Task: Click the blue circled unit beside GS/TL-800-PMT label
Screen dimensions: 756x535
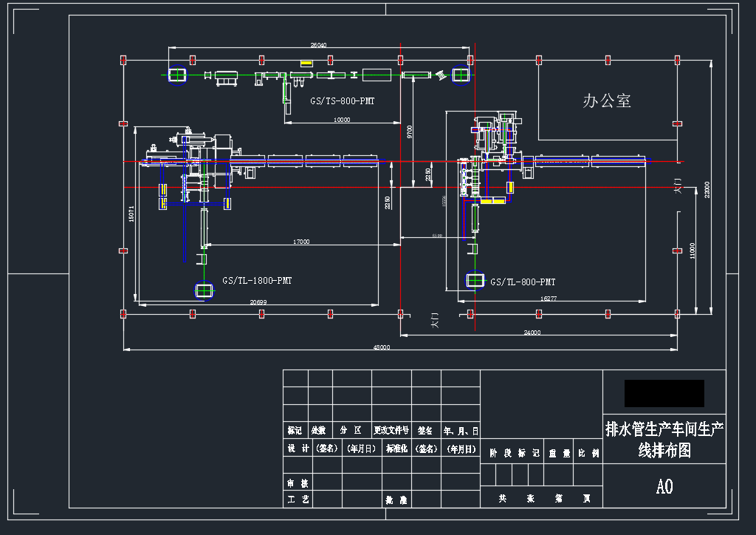Action: click(x=476, y=281)
